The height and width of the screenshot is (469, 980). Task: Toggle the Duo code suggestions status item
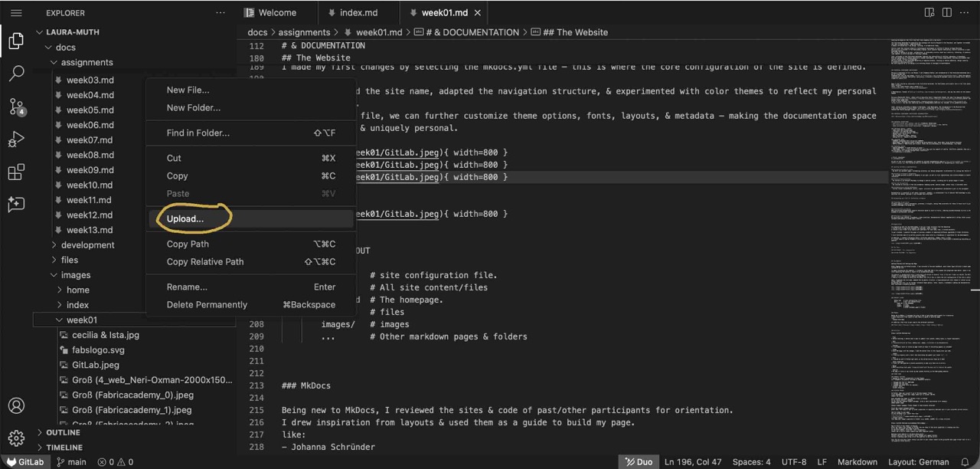tap(639, 462)
